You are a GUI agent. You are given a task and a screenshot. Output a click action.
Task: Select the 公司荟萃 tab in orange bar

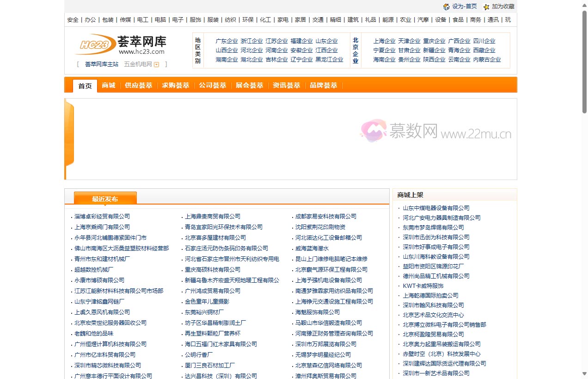tap(212, 86)
